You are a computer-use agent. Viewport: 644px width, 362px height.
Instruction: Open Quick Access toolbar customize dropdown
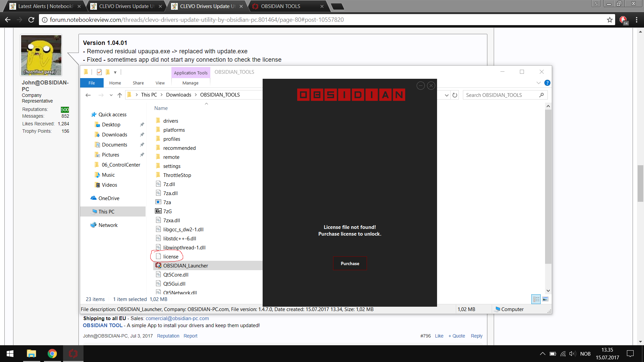click(115, 72)
